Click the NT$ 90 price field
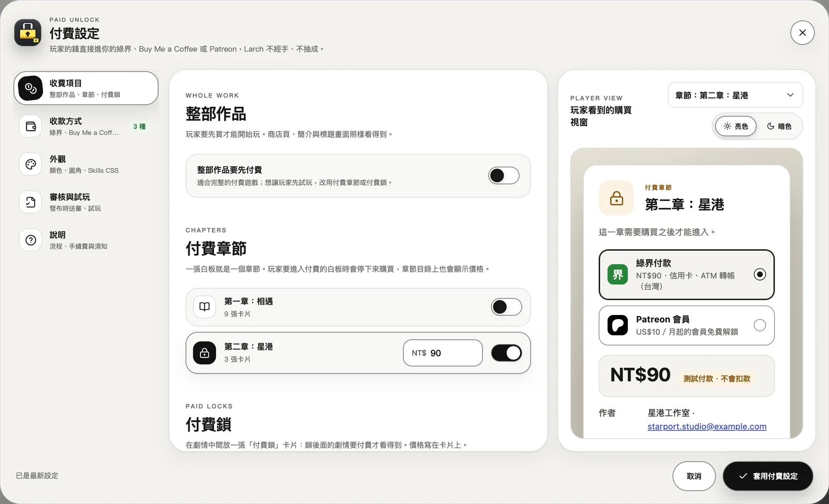 tap(442, 353)
